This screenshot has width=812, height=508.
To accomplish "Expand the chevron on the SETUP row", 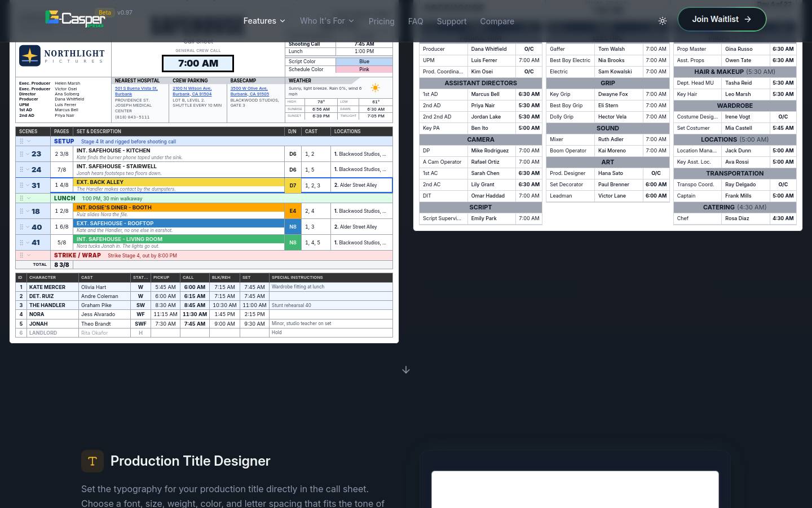I will click(x=29, y=142).
